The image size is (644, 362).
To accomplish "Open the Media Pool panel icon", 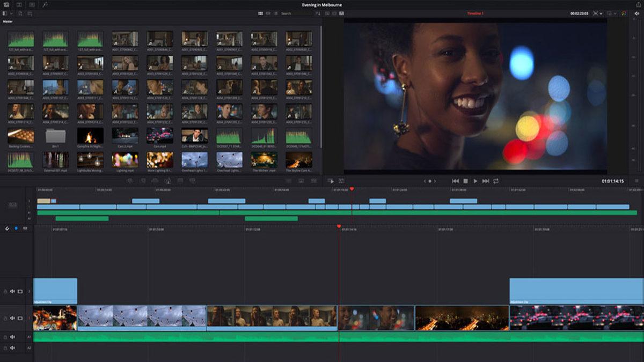I will click(5, 4).
